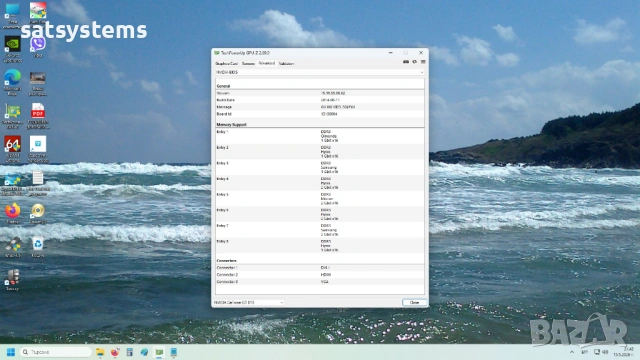Switch to the Sensors tab
The image size is (640, 360).
248,64
